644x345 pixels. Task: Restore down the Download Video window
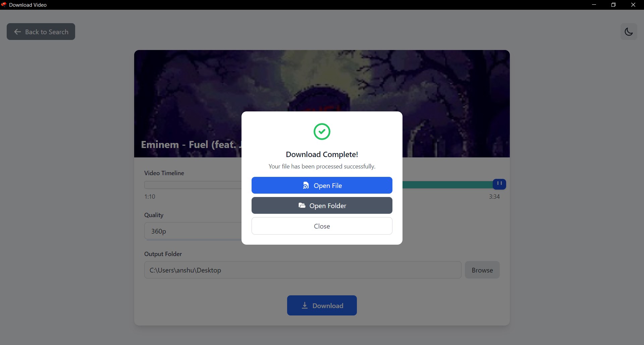[x=613, y=5]
